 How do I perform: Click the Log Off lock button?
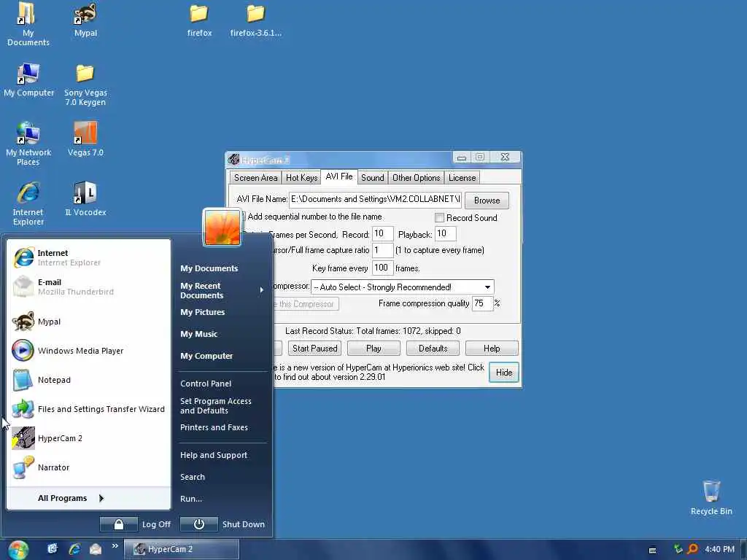(119, 524)
